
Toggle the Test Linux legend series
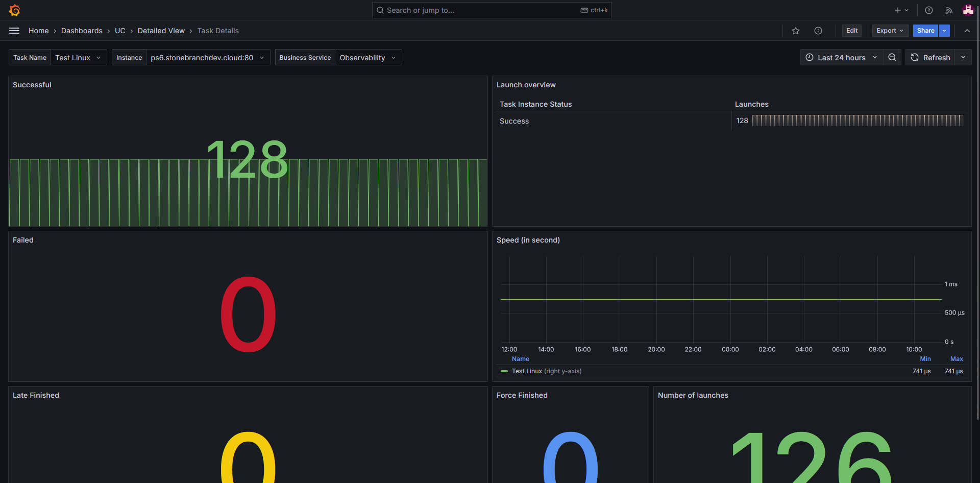click(527, 371)
